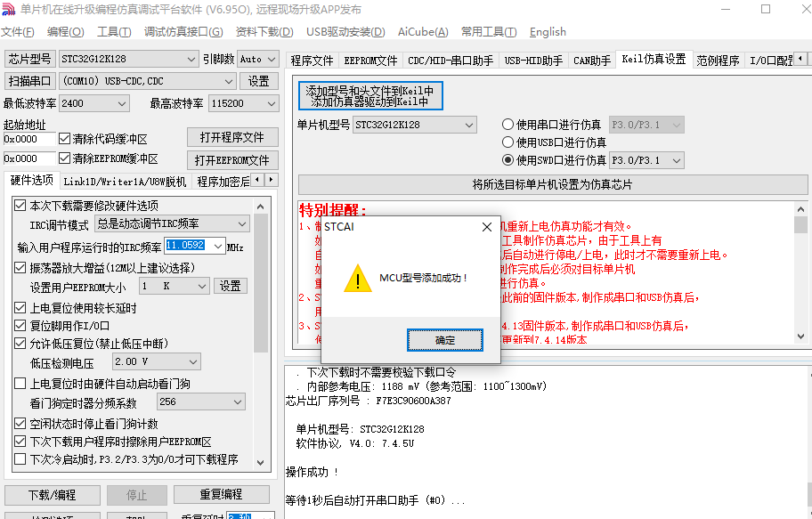Open the USB驱动安装(D) menu
This screenshot has height=519, width=812.
click(x=345, y=32)
